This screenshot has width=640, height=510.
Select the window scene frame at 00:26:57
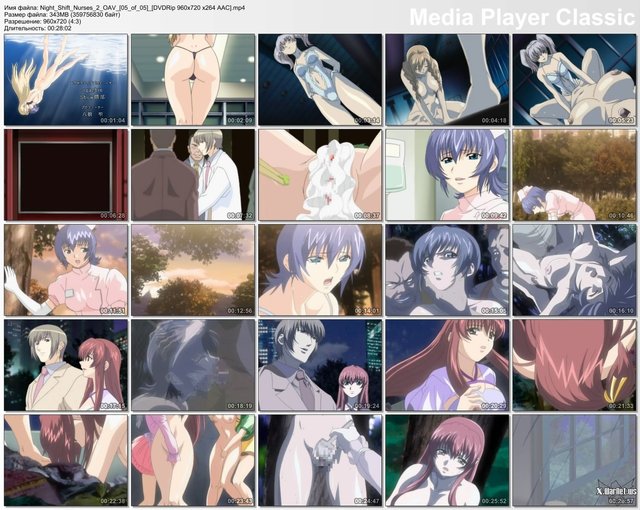574,461
